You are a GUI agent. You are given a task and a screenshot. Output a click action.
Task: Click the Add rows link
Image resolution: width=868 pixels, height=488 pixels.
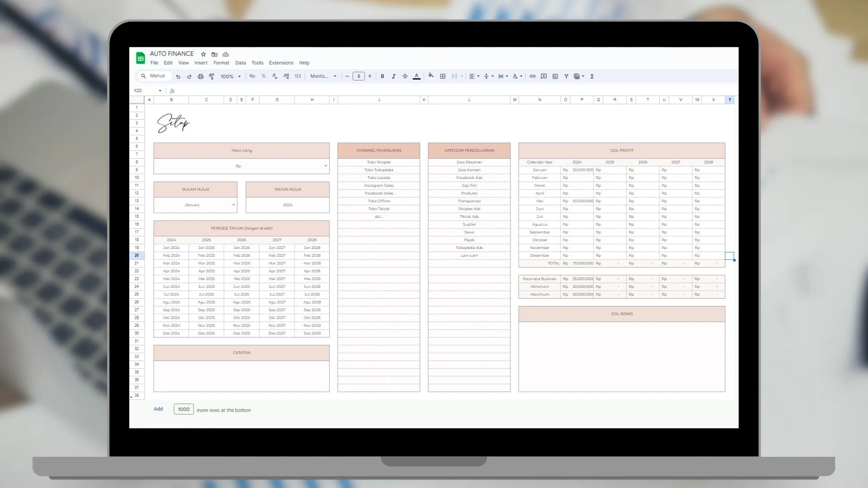158,409
